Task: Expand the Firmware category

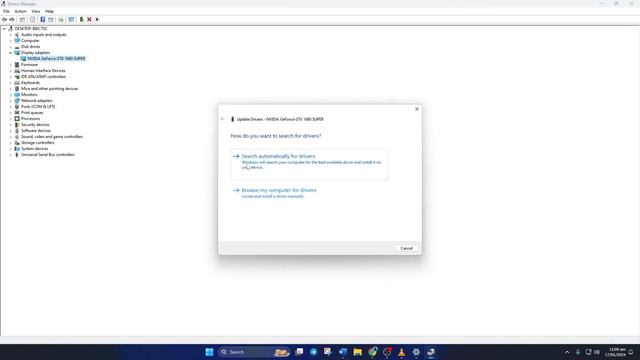Action: pyautogui.click(x=11, y=64)
